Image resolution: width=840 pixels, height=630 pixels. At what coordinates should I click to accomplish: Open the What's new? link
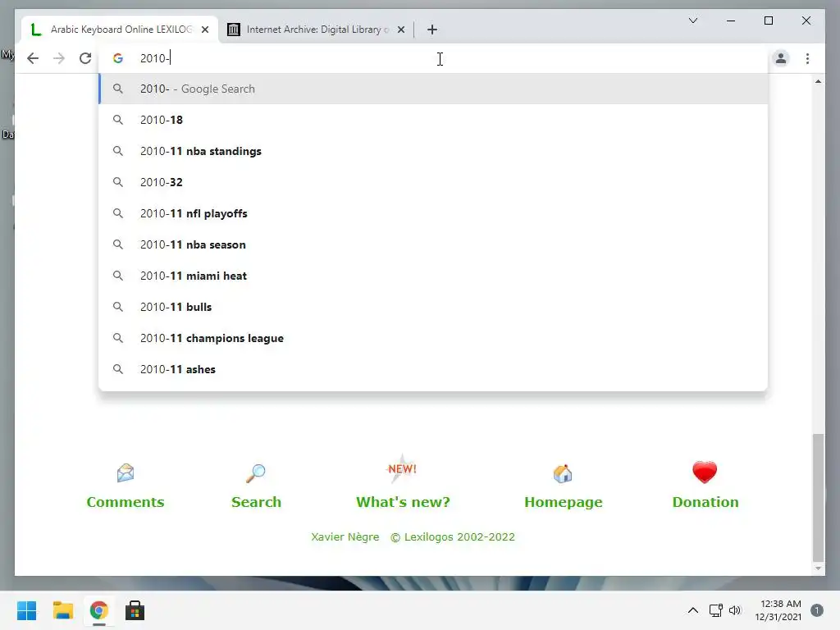click(x=403, y=502)
